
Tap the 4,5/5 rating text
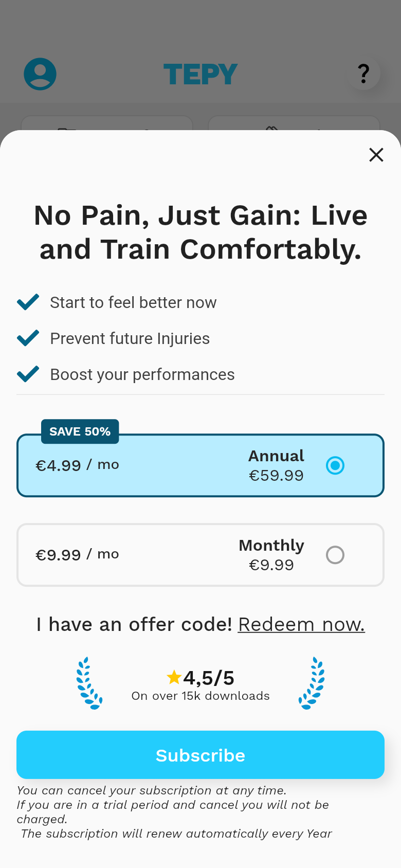point(209,678)
